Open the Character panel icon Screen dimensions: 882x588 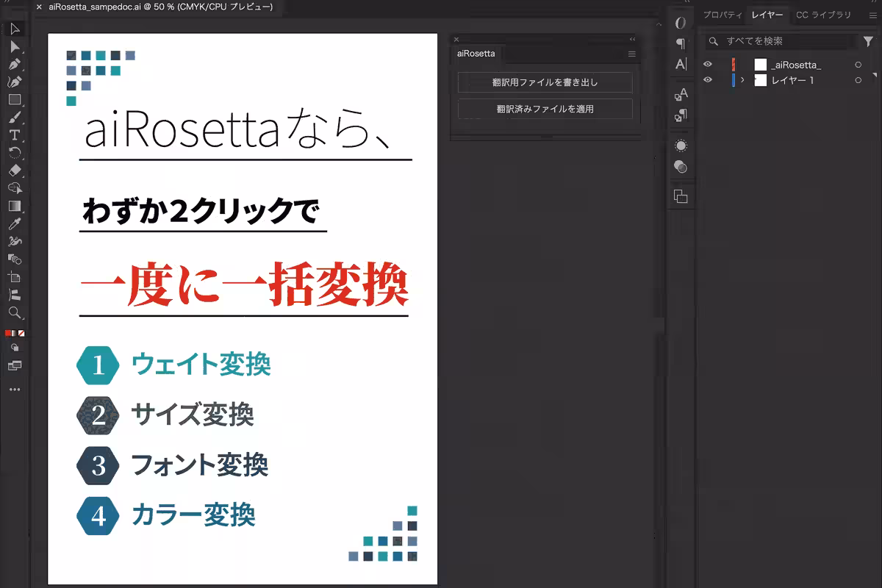[681, 64]
